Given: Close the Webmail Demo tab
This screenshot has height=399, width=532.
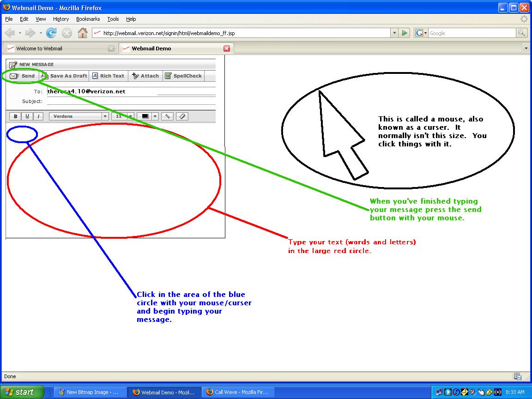Looking at the screenshot, I should 227,48.
